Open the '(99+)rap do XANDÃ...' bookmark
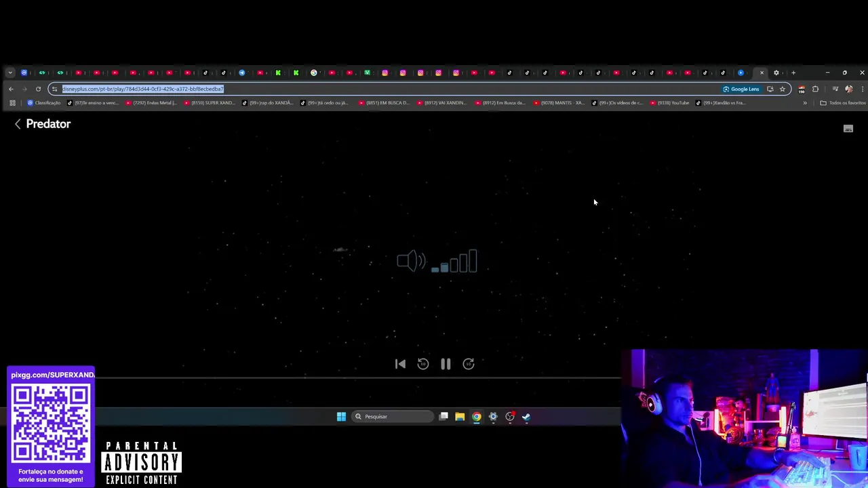The image size is (868, 488). point(268,103)
